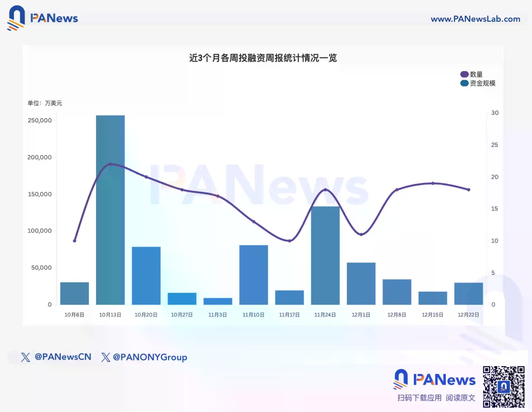This screenshot has width=532, height=412.
Task: Toggle the 单位：万美元 unit label
Action: click(45, 103)
